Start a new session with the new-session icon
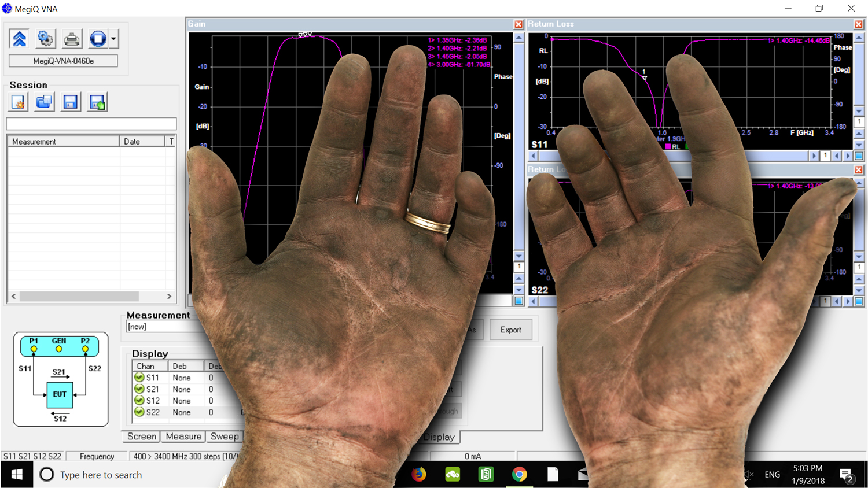The image size is (868, 488). coord(17,102)
